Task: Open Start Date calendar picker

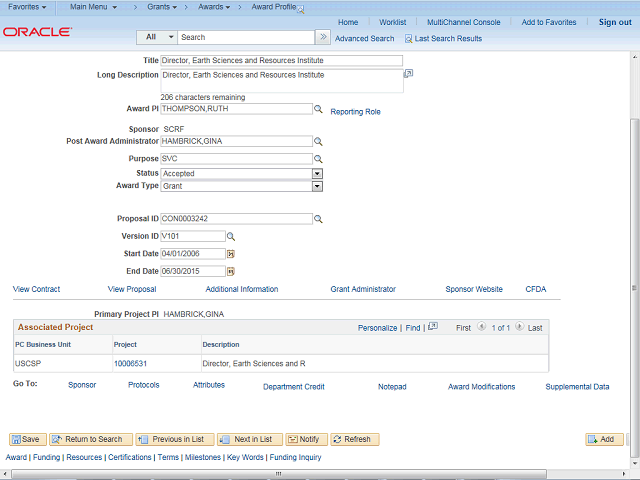Action: pyautogui.click(x=230, y=254)
